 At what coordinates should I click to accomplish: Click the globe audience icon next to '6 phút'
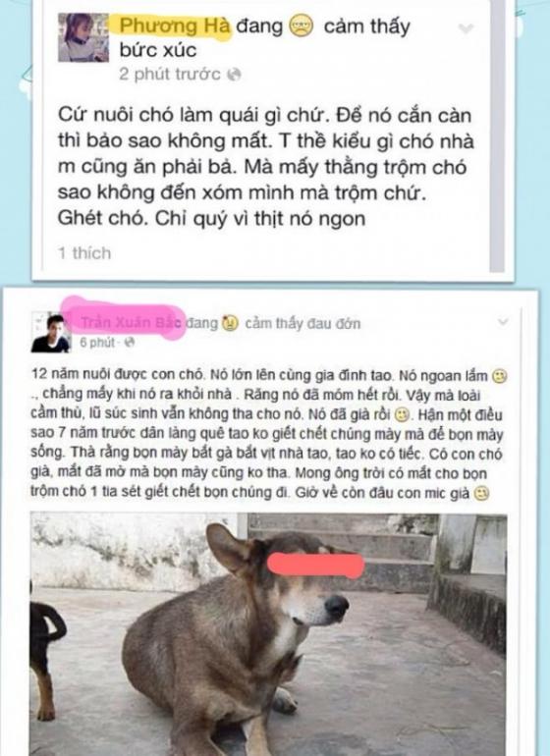tap(129, 343)
